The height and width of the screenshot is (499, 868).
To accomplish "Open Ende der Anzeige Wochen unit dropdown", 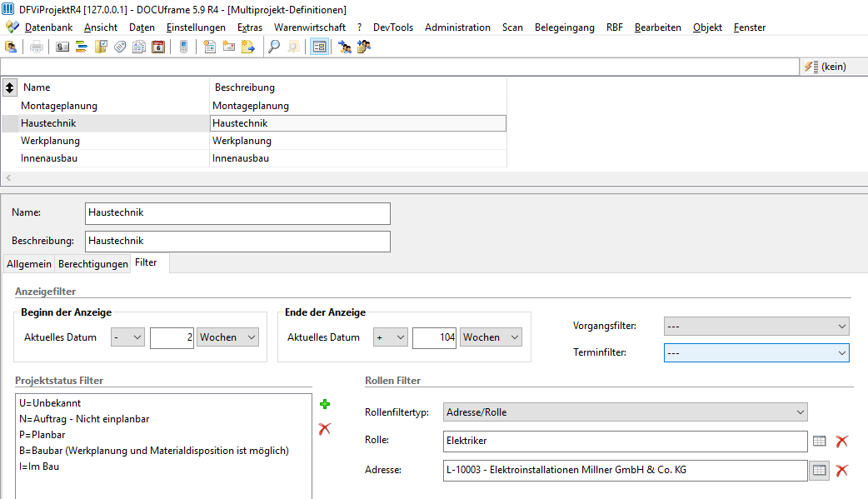I will [x=491, y=337].
